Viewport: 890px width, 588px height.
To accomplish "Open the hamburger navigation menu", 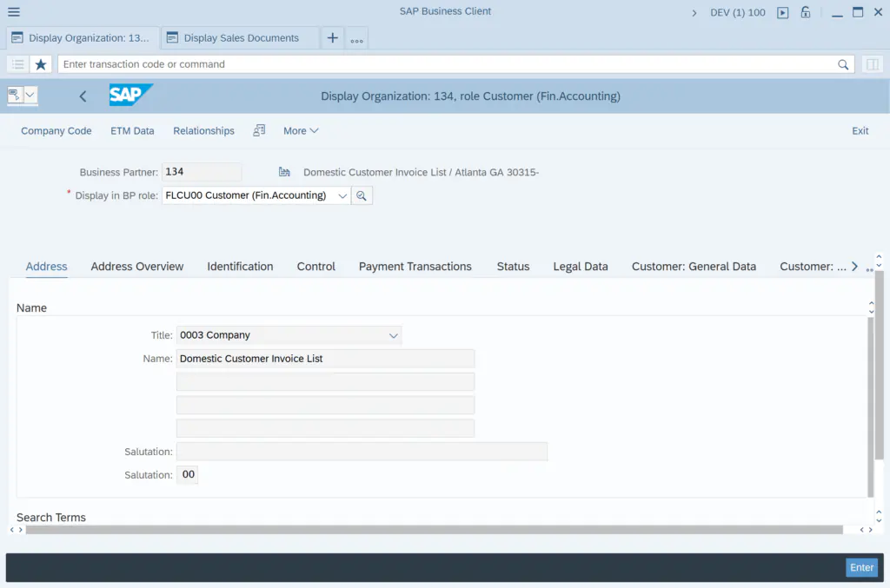I will (x=14, y=12).
